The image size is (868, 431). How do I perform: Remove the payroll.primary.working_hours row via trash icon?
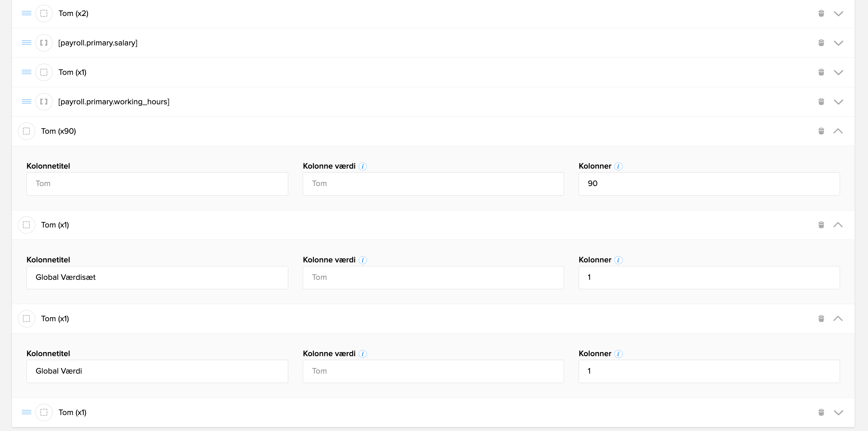click(x=821, y=102)
